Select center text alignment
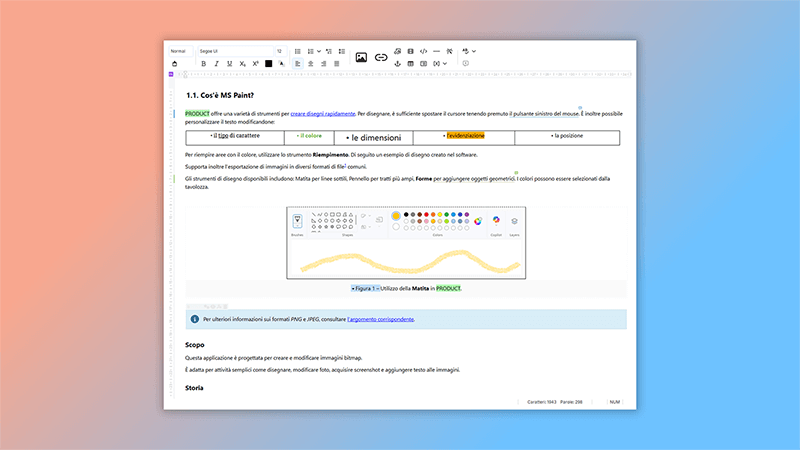800x450 pixels. (310, 64)
